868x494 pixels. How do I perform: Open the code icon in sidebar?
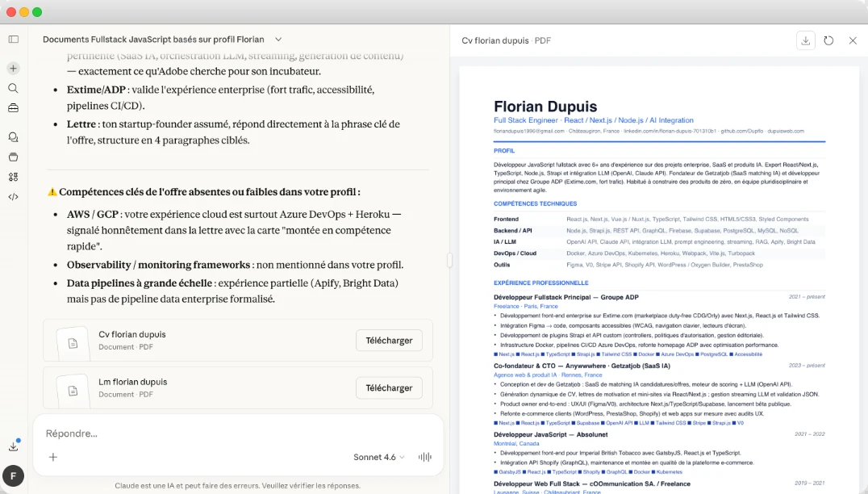tap(13, 196)
